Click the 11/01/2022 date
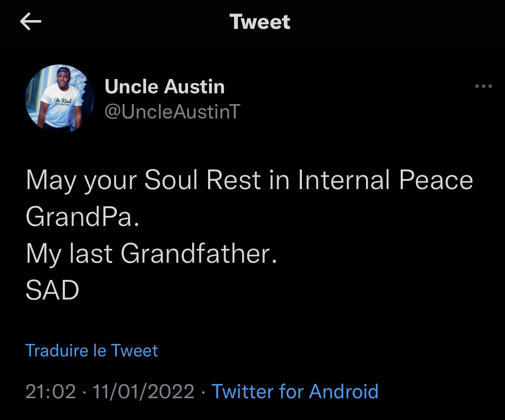Screen dimensions: 505x420 point(143,392)
